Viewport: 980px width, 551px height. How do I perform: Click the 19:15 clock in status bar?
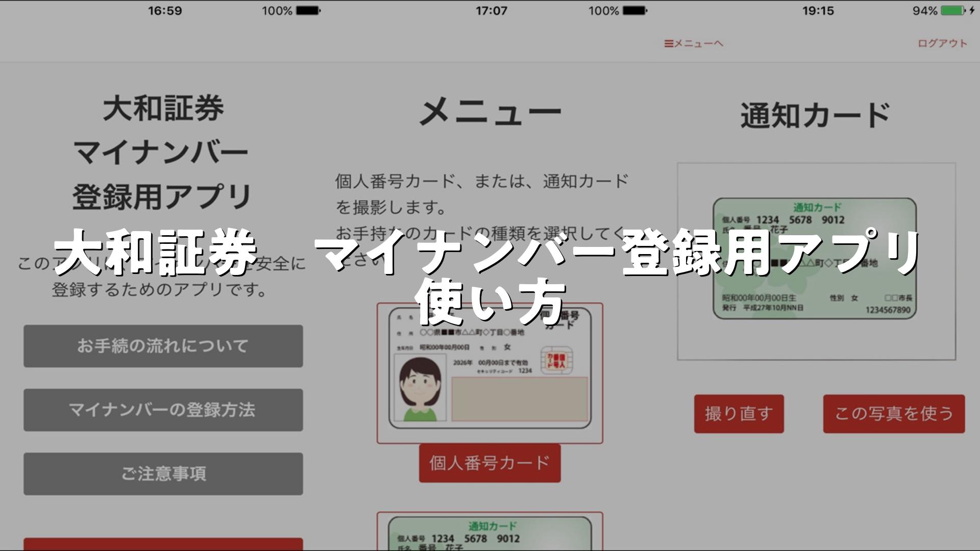[x=818, y=11]
